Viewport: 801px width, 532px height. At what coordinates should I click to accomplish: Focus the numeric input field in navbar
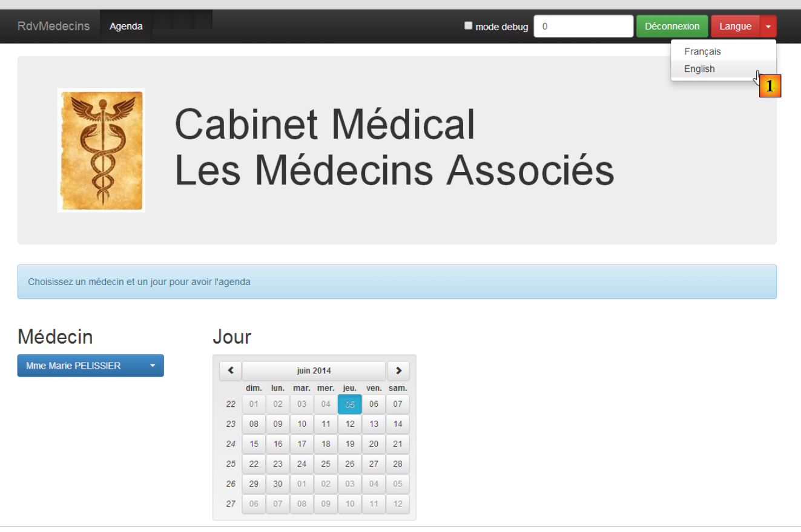[583, 27]
